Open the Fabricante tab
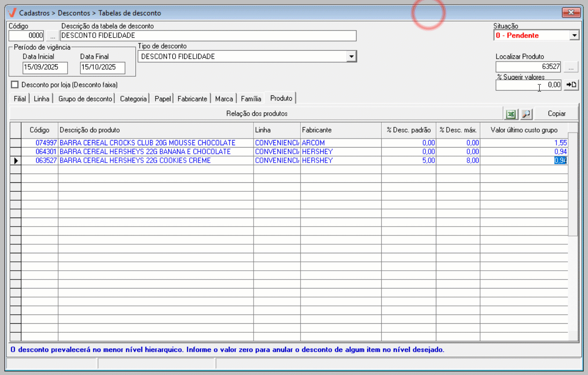 click(x=192, y=99)
